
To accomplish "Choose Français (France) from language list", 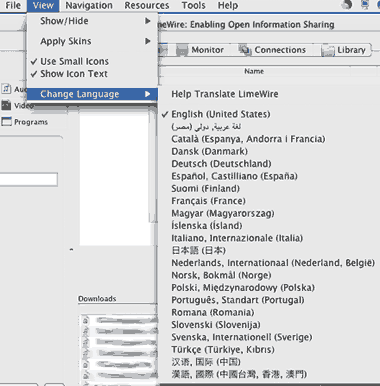I will 208,201.
